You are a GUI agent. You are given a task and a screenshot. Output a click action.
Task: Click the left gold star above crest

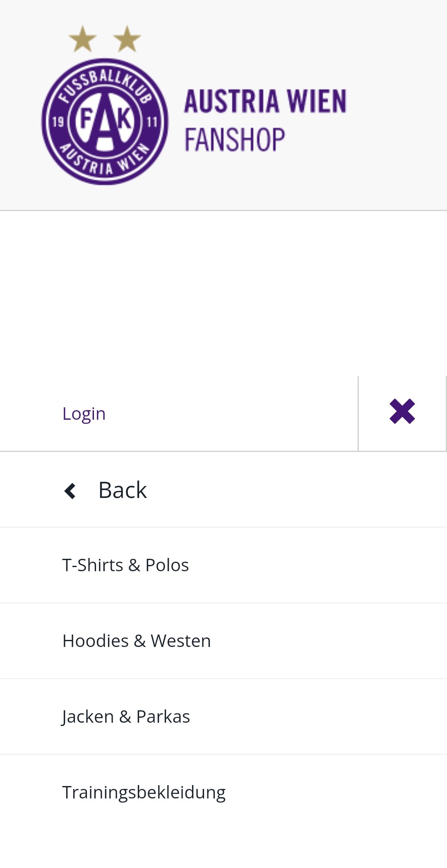(x=82, y=39)
